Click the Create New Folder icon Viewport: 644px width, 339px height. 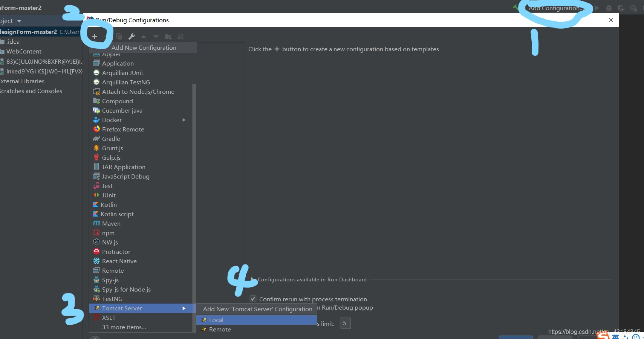[168, 37]
